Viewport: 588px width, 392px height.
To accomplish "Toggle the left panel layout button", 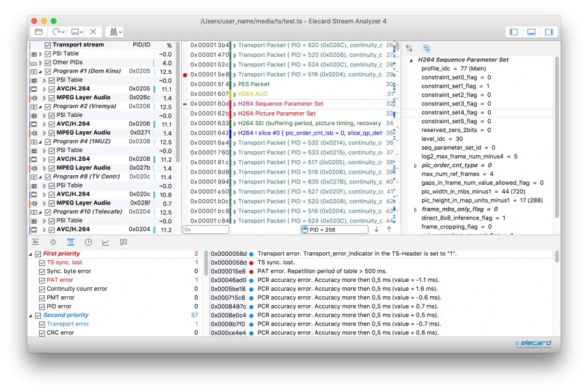I will (513, 31).
